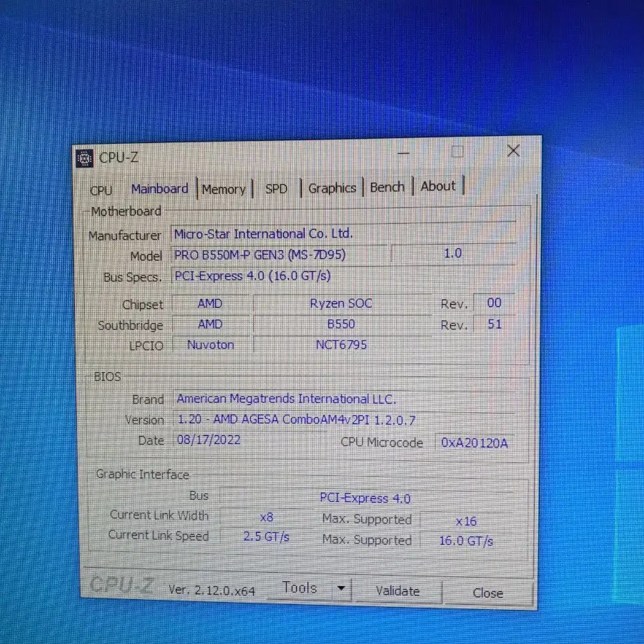Click the model revision value 1.0
The height and width of the screenshot is (644, 644).
(x=453, y=254)
